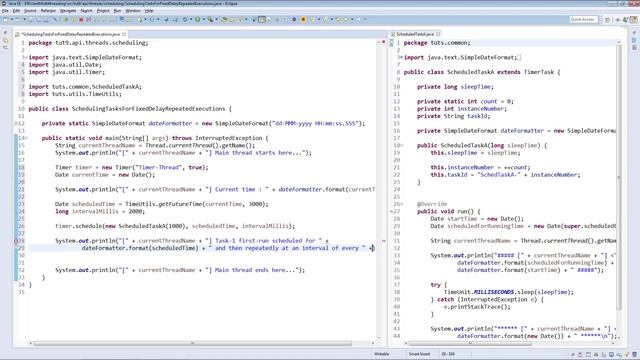Click the Open Perspective icon beside Quick Access
The image size is (640, 360).
click(608, 20)
